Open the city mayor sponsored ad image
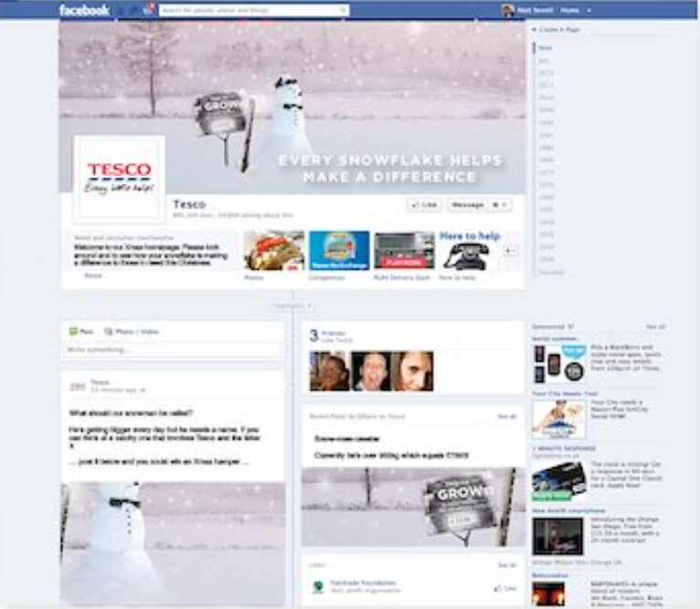700x609 pixels. point(558,420)
